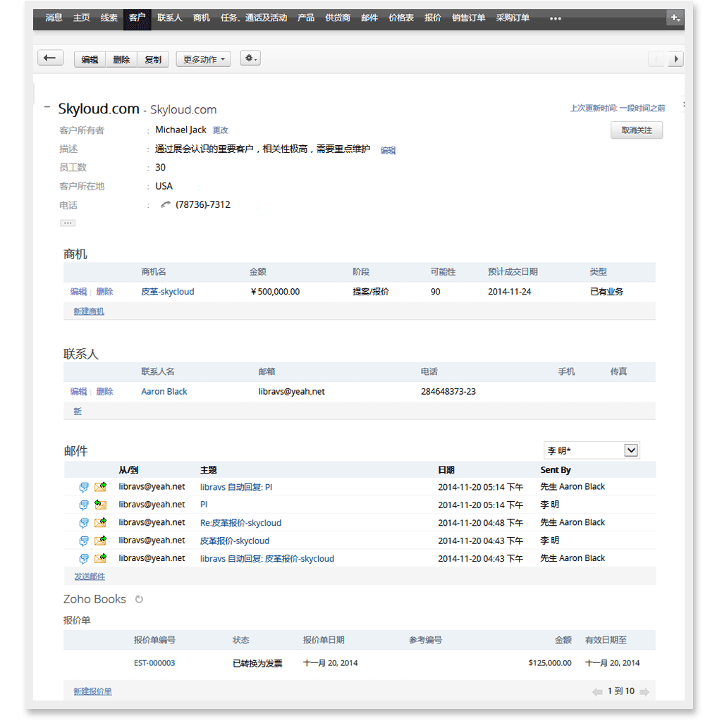
Task: Open the gear settings dropdown
Action: (x=250, y=59)
